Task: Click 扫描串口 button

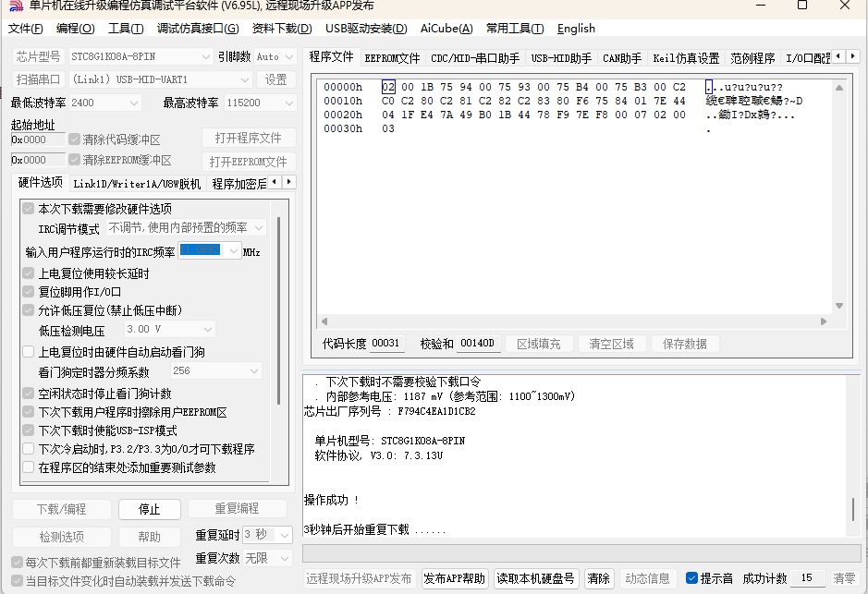Action: coord(38,79)
